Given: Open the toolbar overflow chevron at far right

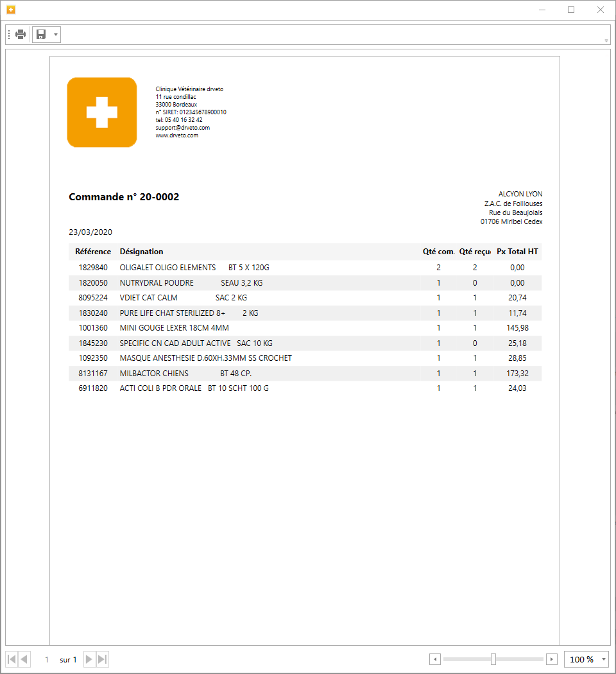Looking at the screenshot, I should click(x=606, y=40).
